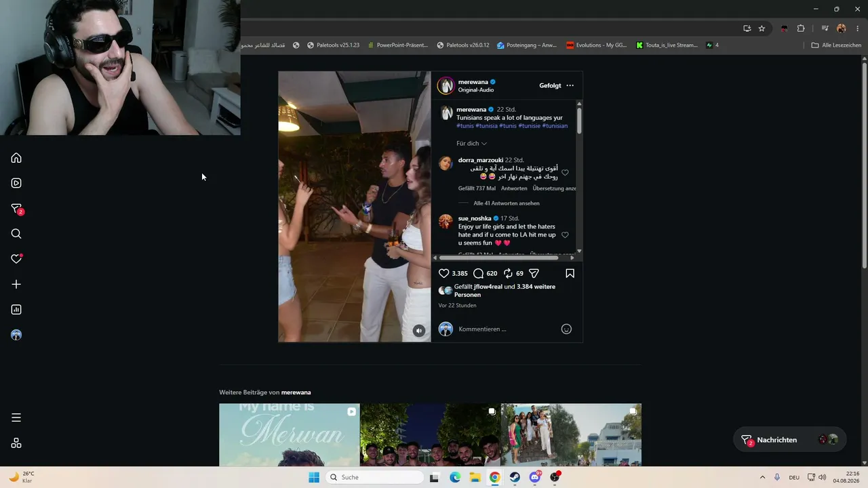Screen dimensions: 868x488
Task: Open the 'Alle Lesezeichen' bookmarks folder
Action: 836,45
